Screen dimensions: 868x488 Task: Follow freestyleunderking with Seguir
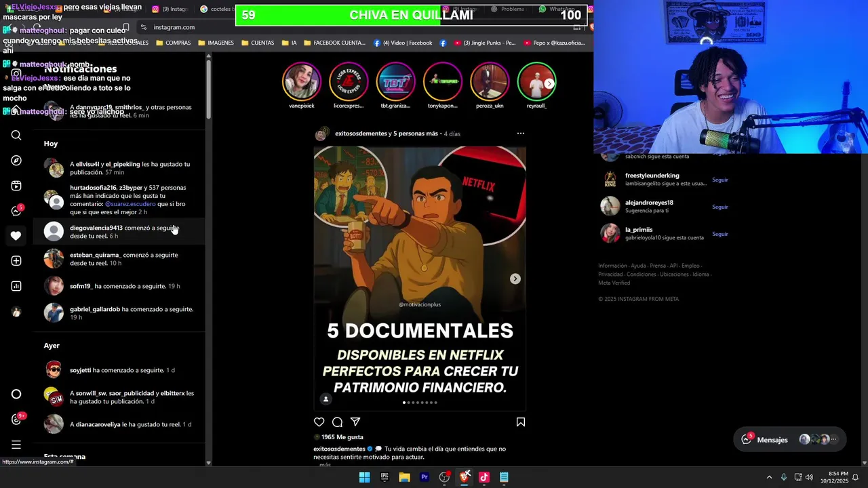(x=719, y=180)
